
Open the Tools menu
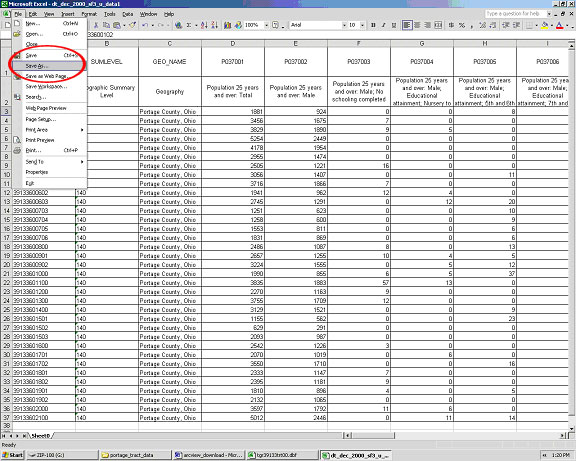[109, 14]
